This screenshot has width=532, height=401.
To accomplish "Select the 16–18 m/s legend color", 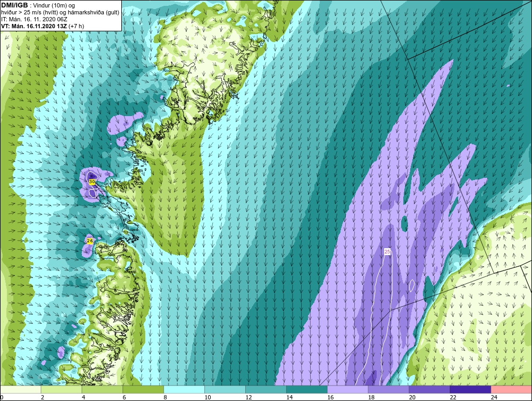I will 348,389.
